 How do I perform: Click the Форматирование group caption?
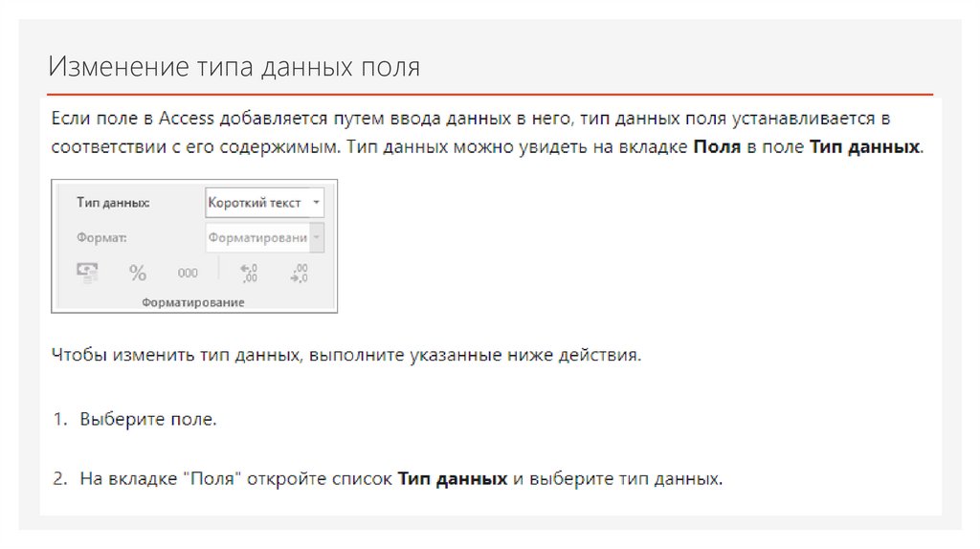193,302
